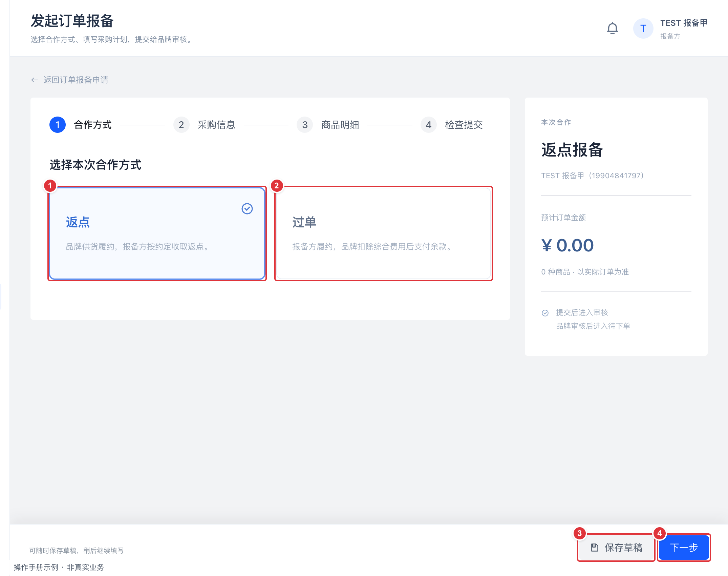
Task: Click 0 种商品 · 以实际订单为准 text
Action: click(x=585, y=272)
